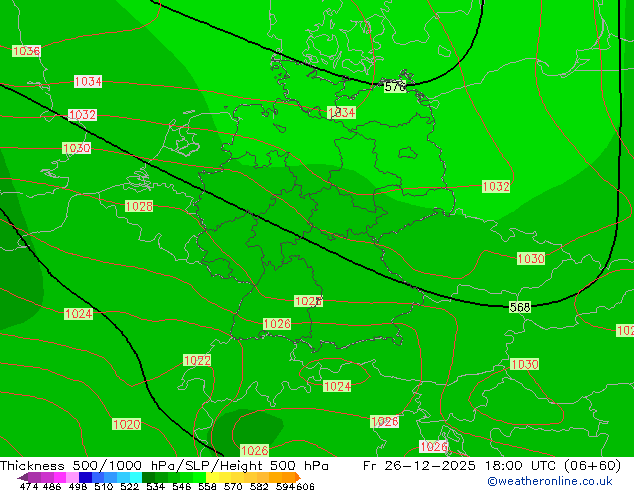This screenshot has width=634, height=490.
Task: Click the 1028 label on the left side
Action: [x=139, y=206]
